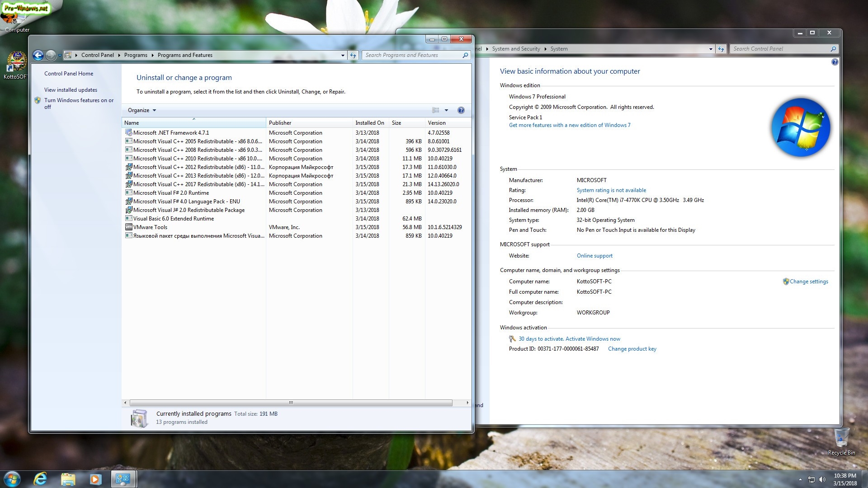Click the horizontal scrollbar in programs list
This screenshot has height=488, width=868.
tap(291, 403)
